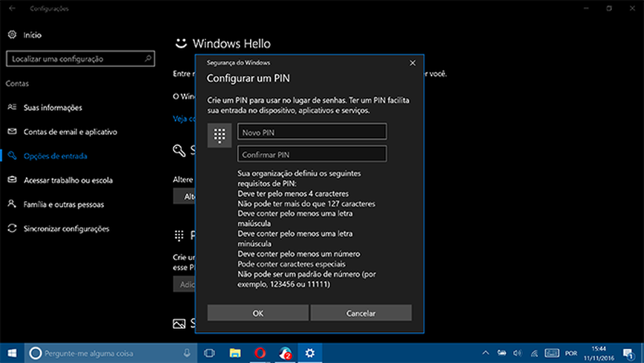Click the Início gear icon
The height and width of the screenshot is (363, 644).
pyautogui.click(x=12, y=35)
